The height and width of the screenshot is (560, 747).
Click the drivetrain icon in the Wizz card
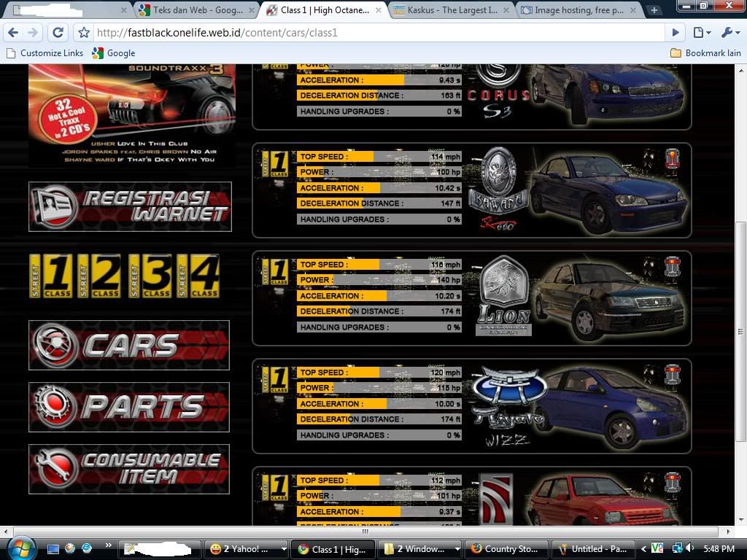point(672,375)
